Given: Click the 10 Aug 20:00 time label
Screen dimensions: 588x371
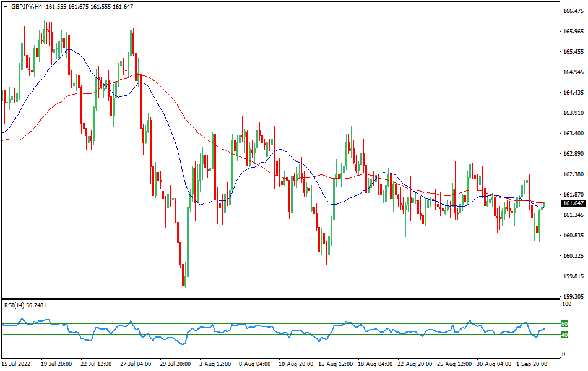Looking at the screenshot, I should click(x=295, y=364).
